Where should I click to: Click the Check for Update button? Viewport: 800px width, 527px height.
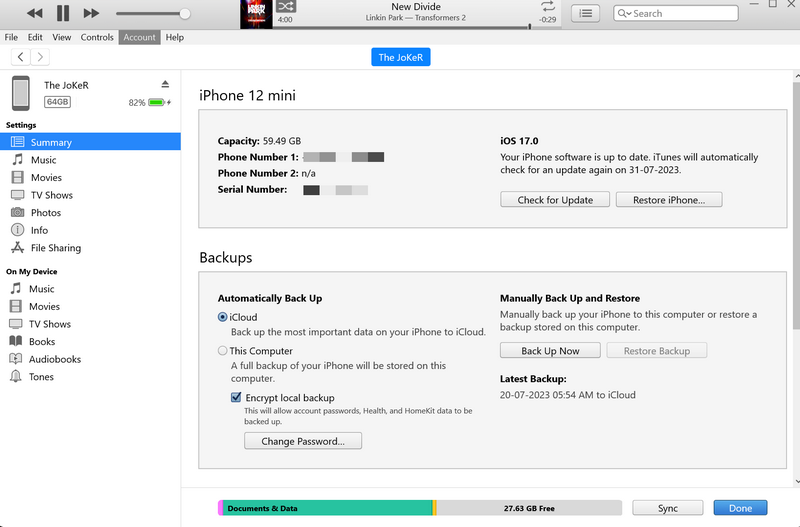pyautogui.click(x=555, y=200)
